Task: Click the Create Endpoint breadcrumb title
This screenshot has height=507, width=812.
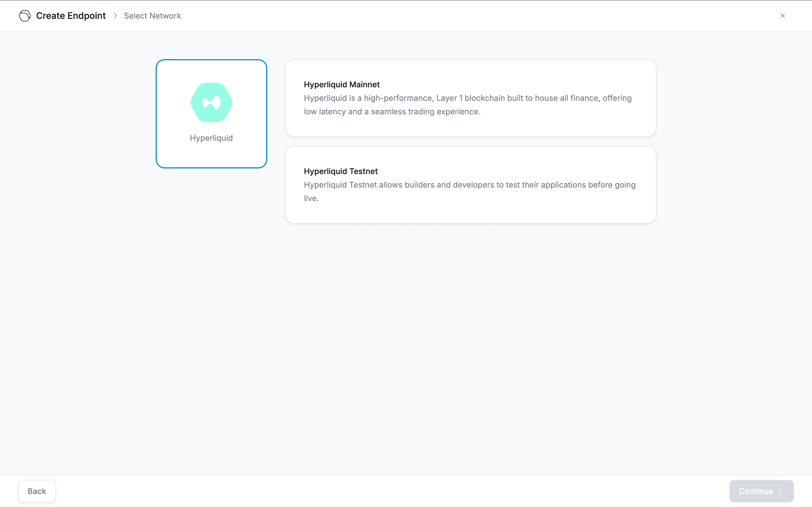Action: pos(71,16)
